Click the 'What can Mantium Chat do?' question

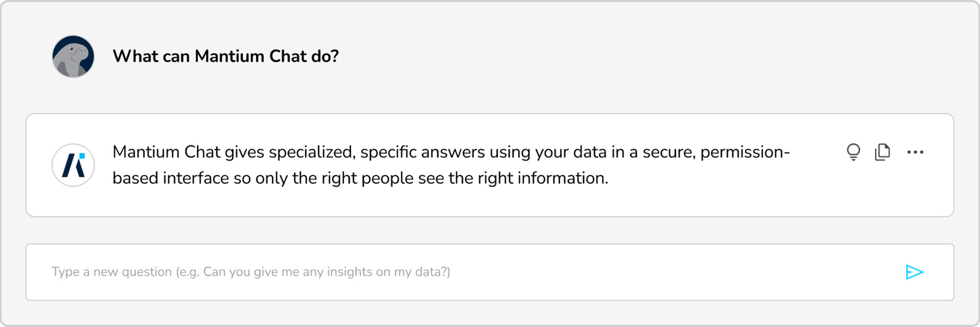tap(226, 56)
